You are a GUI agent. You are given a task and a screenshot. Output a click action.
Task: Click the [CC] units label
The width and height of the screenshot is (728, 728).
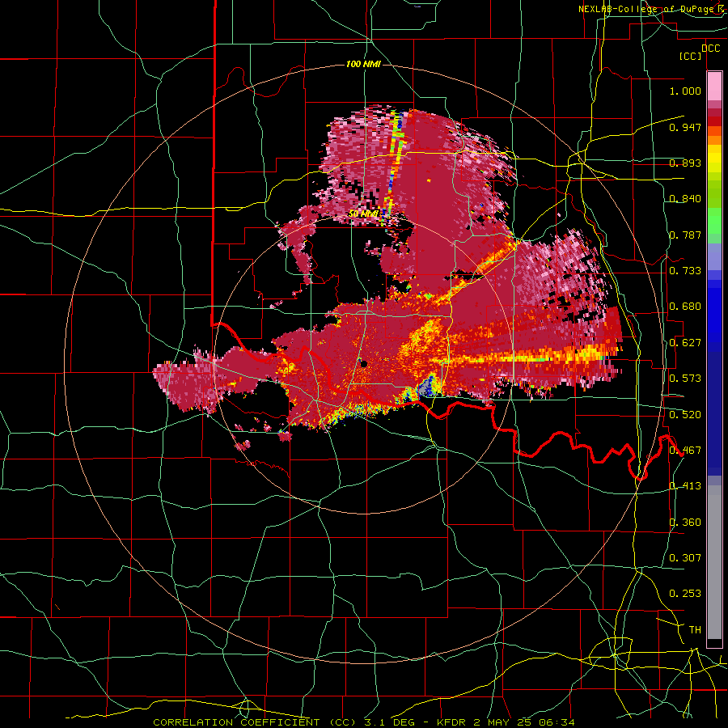[690, 56]
